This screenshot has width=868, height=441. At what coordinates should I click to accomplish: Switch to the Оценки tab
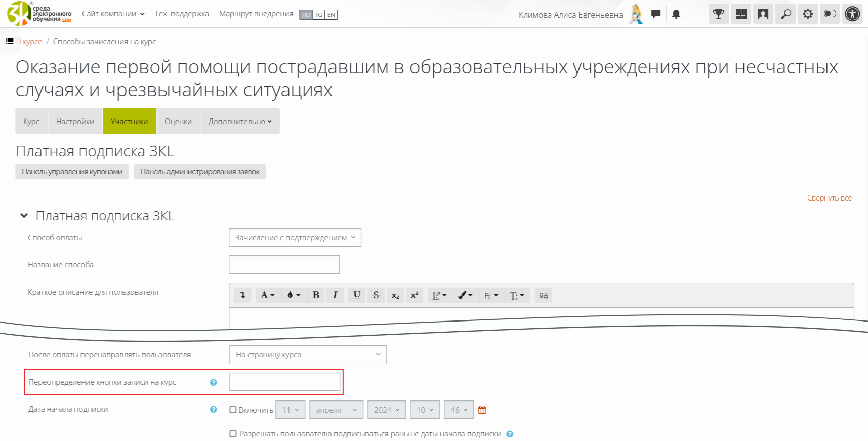(178, 122)
